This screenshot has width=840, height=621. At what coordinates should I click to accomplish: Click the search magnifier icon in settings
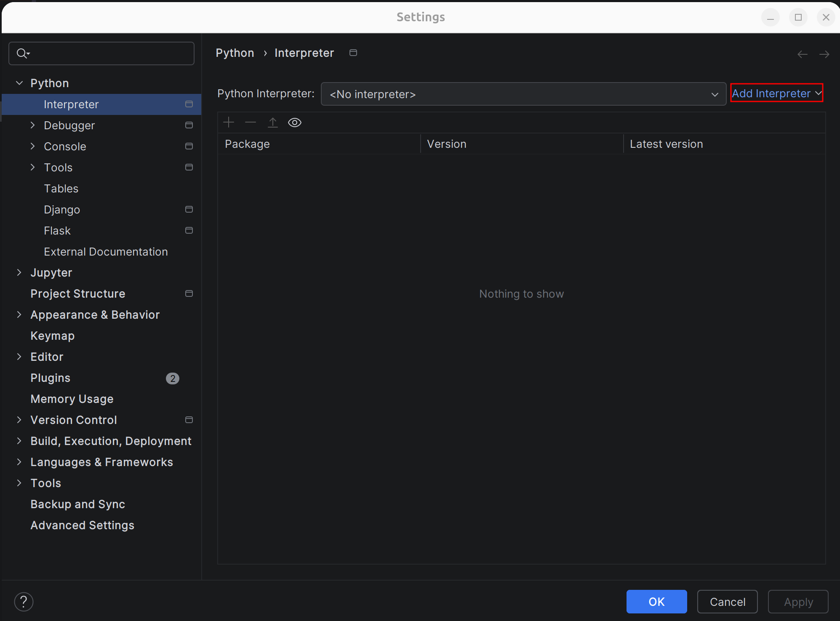coord(22,53)
